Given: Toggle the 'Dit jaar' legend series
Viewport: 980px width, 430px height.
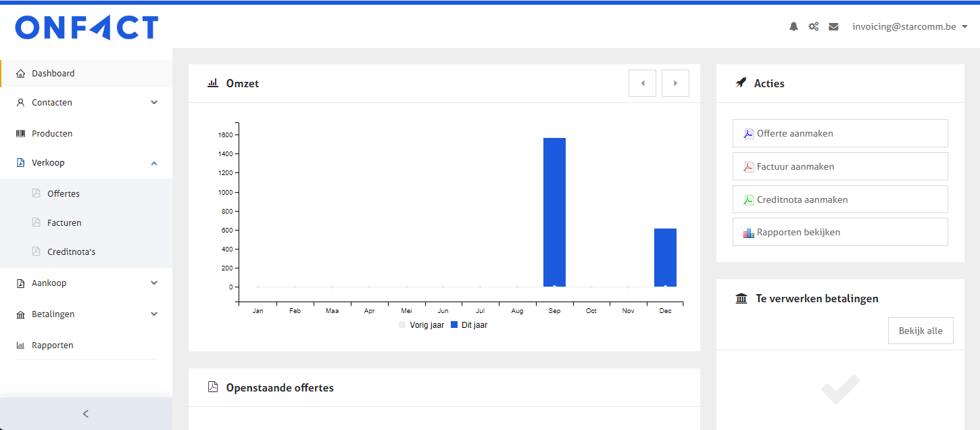Looking at the screenshot, I should [x=469, y=325].
